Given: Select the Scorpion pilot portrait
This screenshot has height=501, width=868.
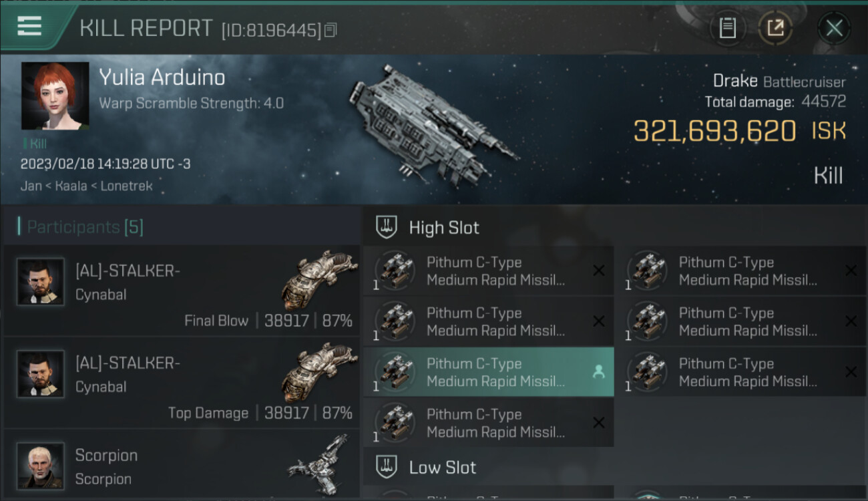Looking at the screenshot, I should pos(41,466).
